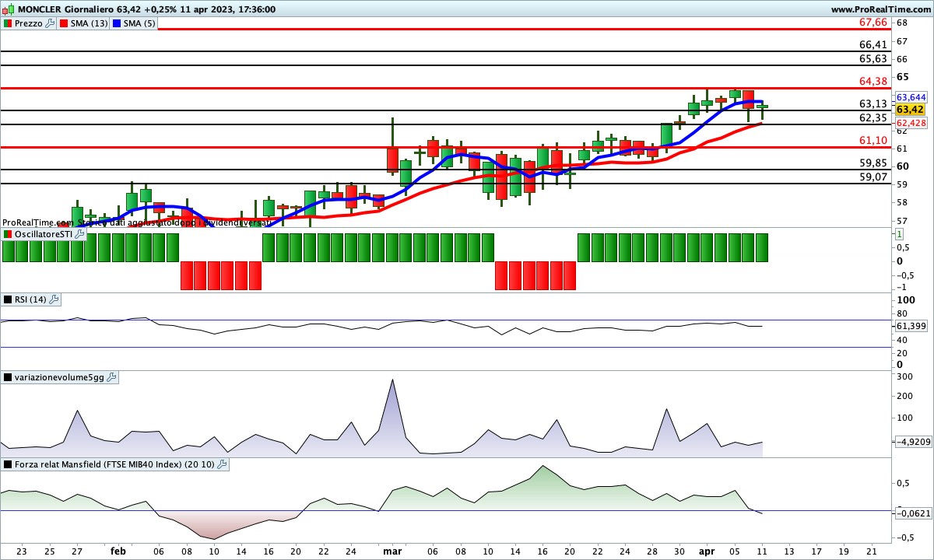Select the RSI (14) panel label
The width and height of the screenshot is (934, 560).
click(x=31, y=299)
